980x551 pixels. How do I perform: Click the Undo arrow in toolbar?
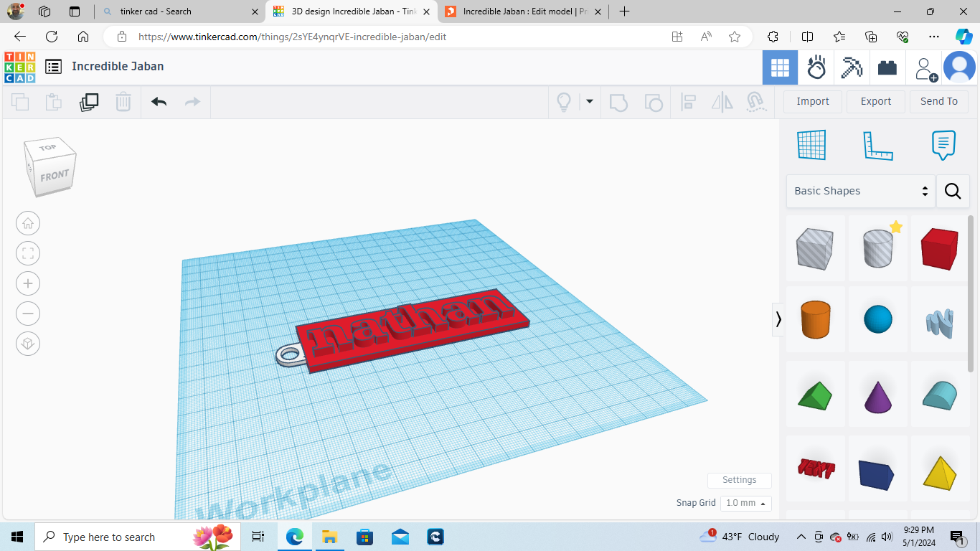coord(159,102)
